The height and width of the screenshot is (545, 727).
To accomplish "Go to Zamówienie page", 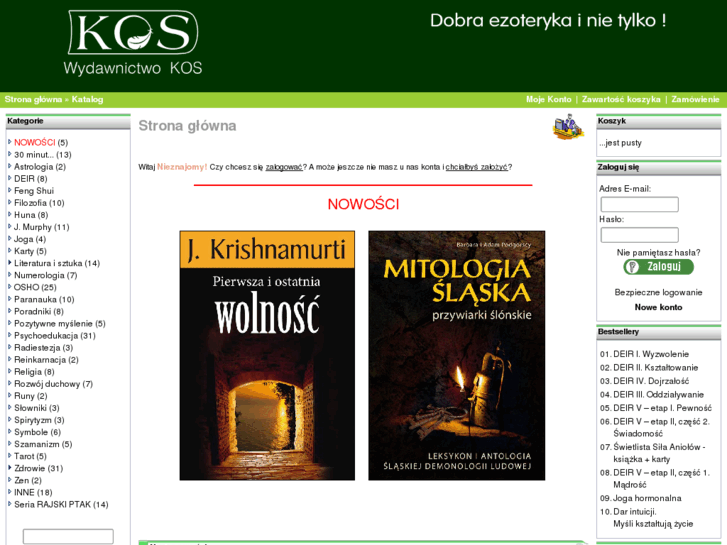I will [695, 99].
